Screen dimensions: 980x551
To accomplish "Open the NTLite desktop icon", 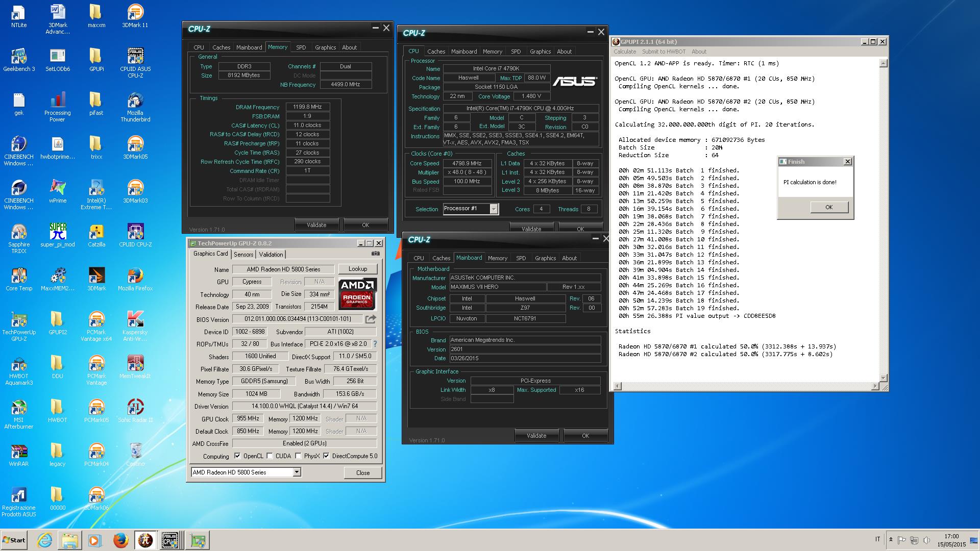I will tap(19, 16).
